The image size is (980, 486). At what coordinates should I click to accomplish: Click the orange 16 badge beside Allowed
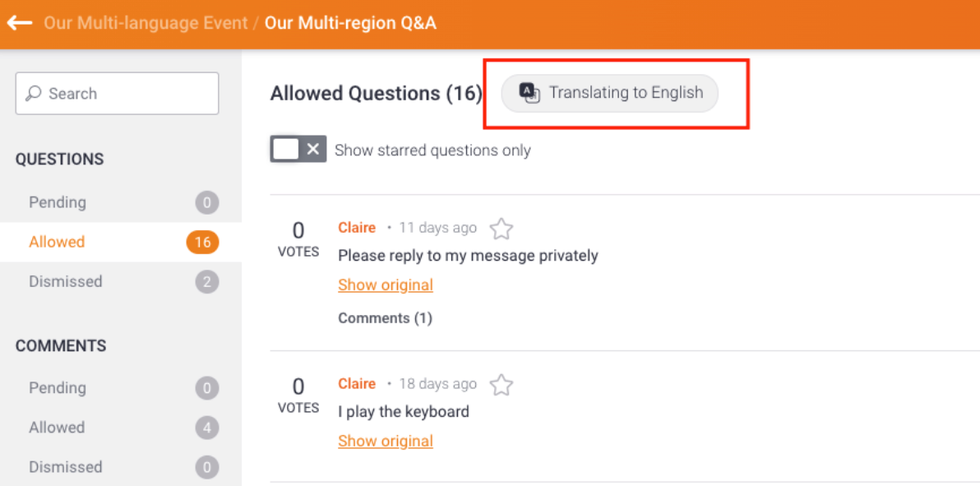(202, 242)
